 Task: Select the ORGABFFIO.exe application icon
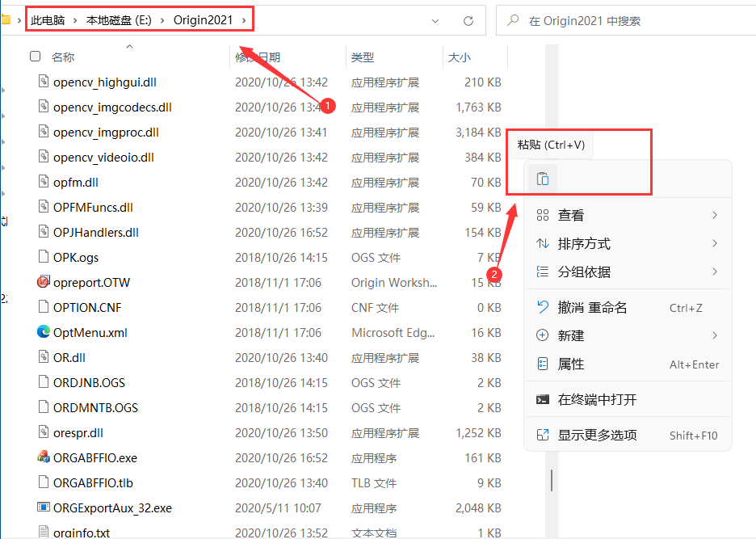44,457
